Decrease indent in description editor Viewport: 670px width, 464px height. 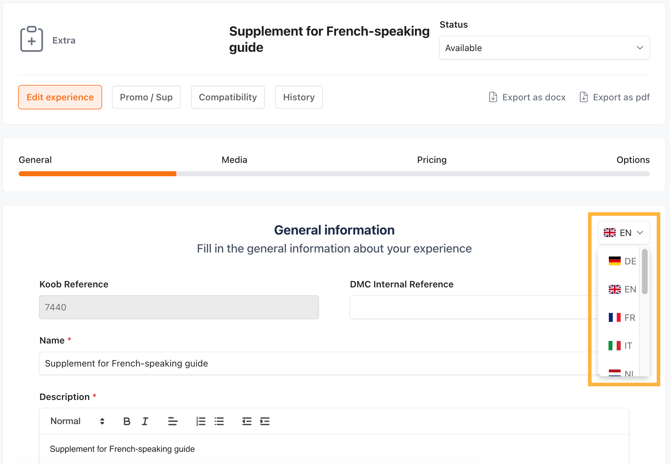pyautogui.click(x=246, y=421)
